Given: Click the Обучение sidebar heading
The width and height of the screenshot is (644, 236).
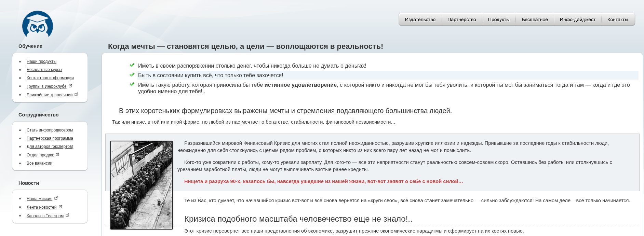Looking at the screenshot, I should (x=30, y=46).
